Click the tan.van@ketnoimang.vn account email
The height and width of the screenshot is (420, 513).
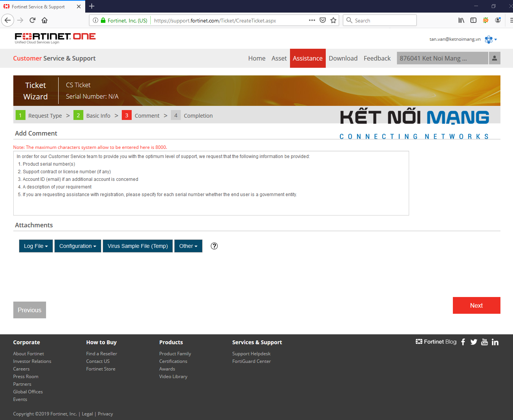coord(455,39)
